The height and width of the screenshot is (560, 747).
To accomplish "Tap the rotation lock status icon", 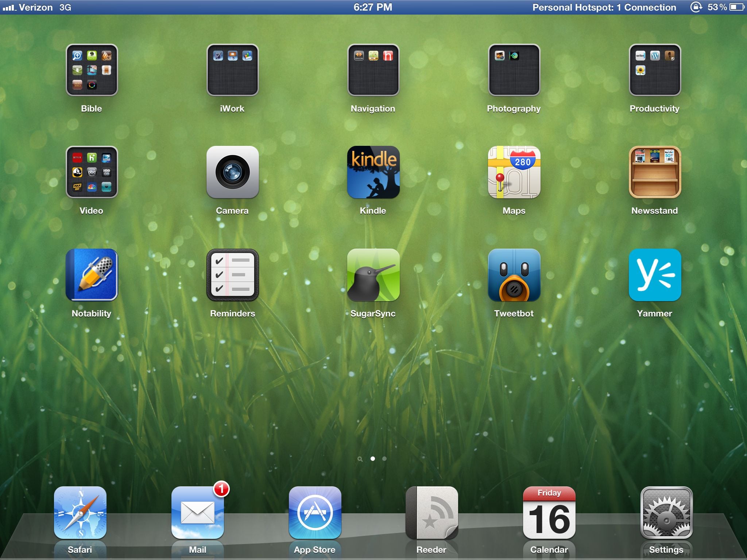I will [696, 7].
